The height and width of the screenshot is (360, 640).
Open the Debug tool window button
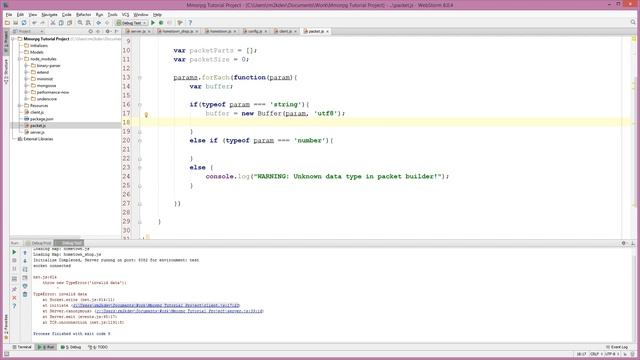click(71, 347)
